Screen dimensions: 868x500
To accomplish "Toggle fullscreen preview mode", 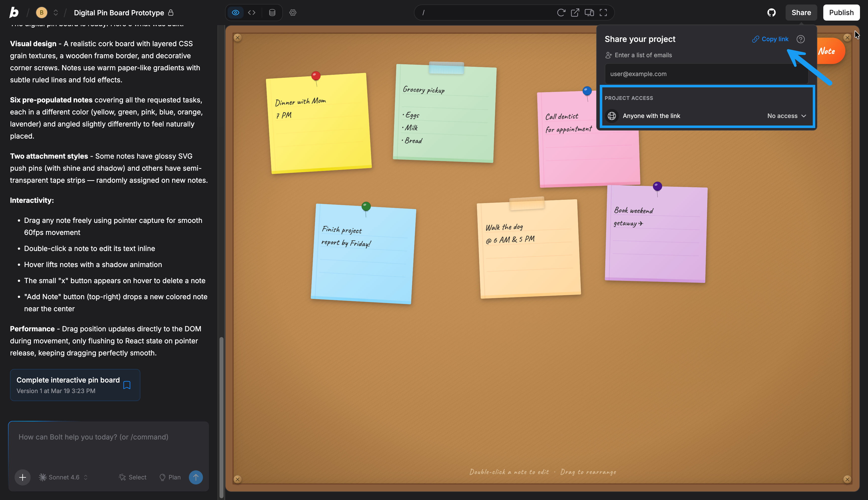I will coord(603,13).
